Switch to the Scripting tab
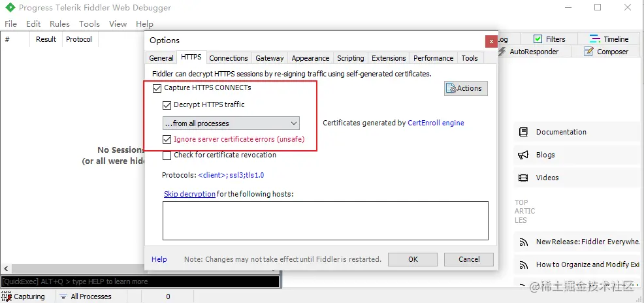Screen dimensions: 644x303 [x=350, y=58]
